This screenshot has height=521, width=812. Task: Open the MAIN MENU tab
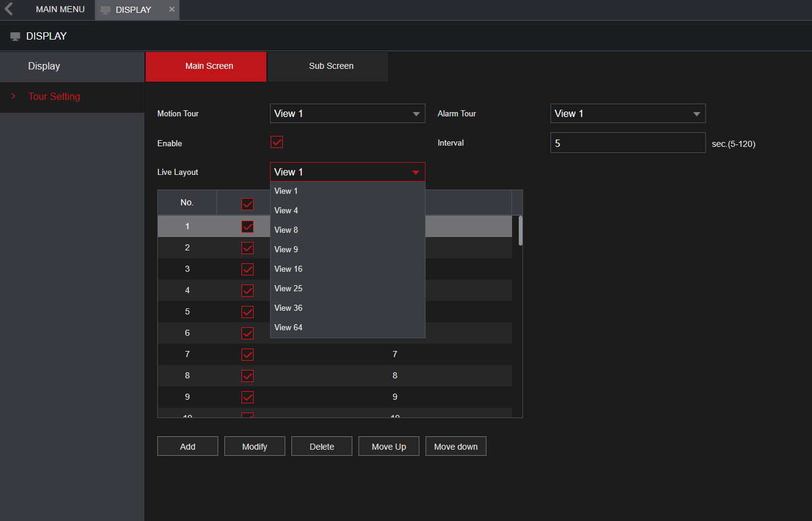[60, 10]
